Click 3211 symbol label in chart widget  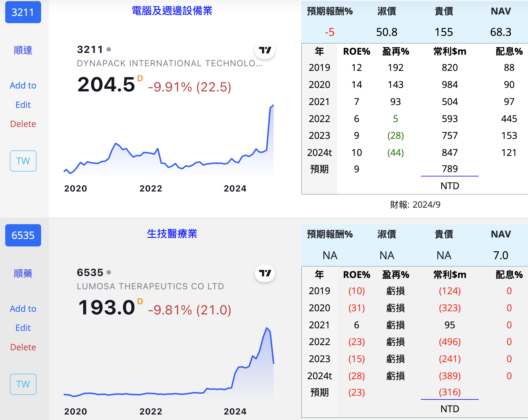pyautogui.click(x=90, y=49)
